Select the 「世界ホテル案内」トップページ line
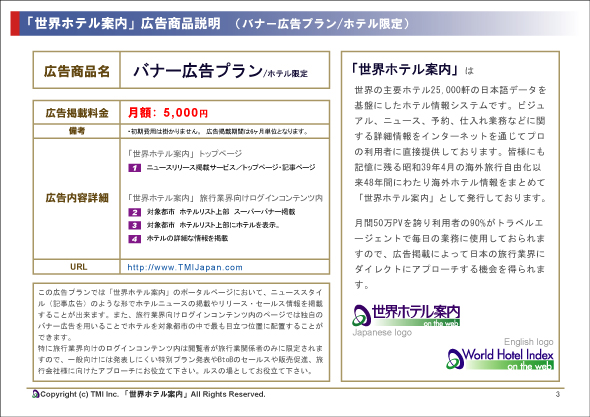This screenshot has height=417, width=590. [184, 154]
